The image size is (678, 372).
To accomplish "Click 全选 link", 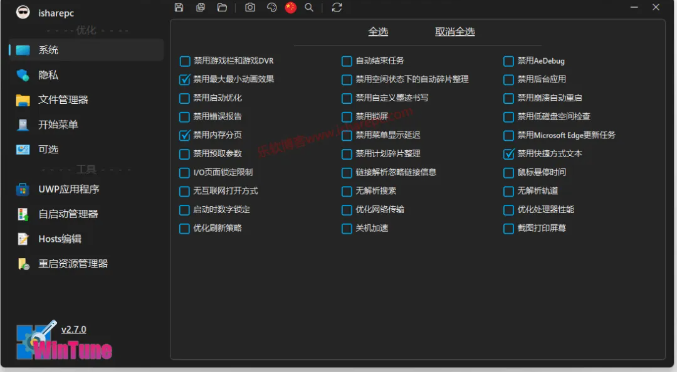I will point(378,32).
